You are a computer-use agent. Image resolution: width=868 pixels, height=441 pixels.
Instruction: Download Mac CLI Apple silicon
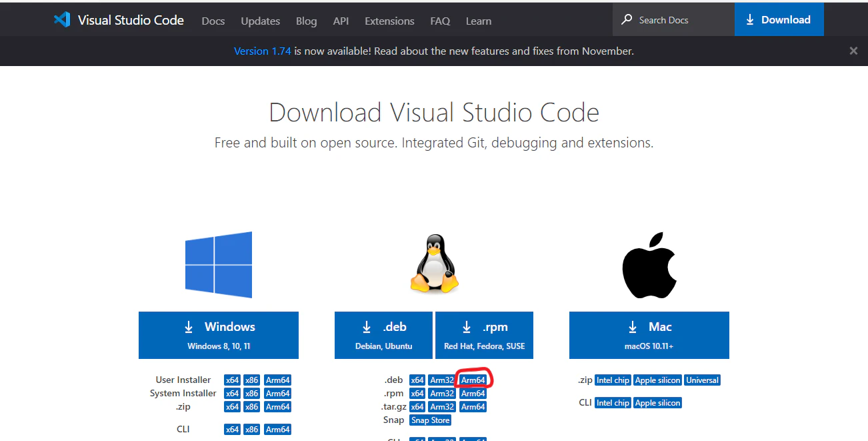point(658,403)
